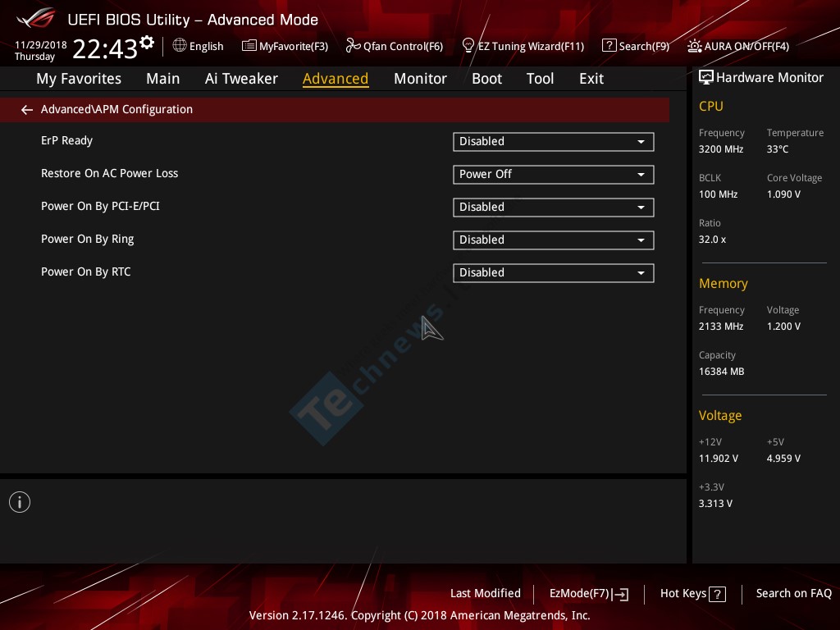Go back with the left arrow icon
840x630 pixels.
pyautogui.click(x=27, y=110)
